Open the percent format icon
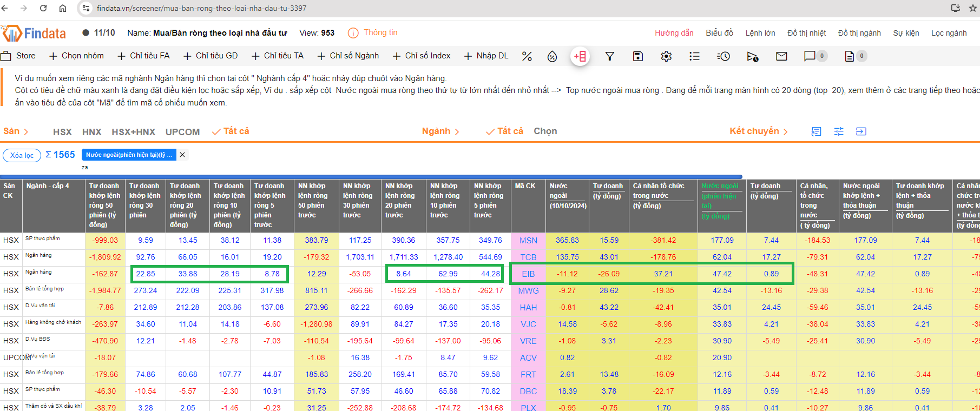This screenshot has height=411, width=980. click(527, 56)
